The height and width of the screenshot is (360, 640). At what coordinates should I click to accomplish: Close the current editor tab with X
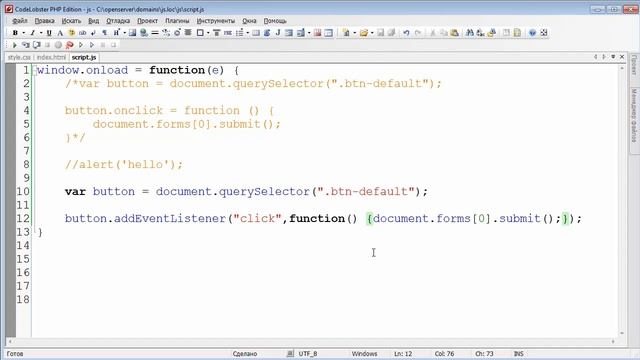coord(622,57)
